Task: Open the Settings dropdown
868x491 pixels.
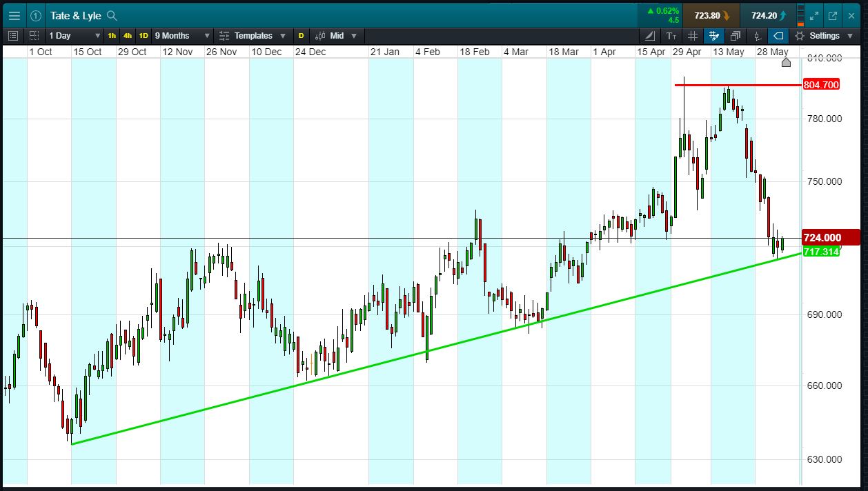Action: 822,36
